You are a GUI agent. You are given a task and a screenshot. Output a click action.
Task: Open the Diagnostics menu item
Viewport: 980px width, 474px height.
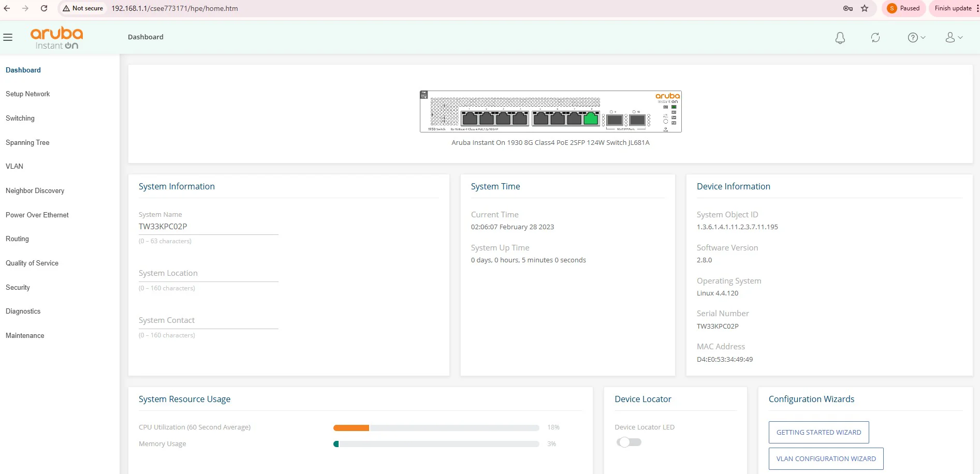click(23, 311)
